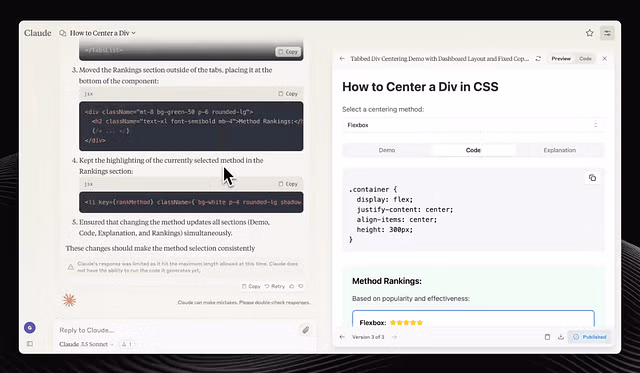Switch artifact view to Preview
Image resolution: width=640 pixels, height=373 pixels.
pyautogui.click(x=561, y=59)
